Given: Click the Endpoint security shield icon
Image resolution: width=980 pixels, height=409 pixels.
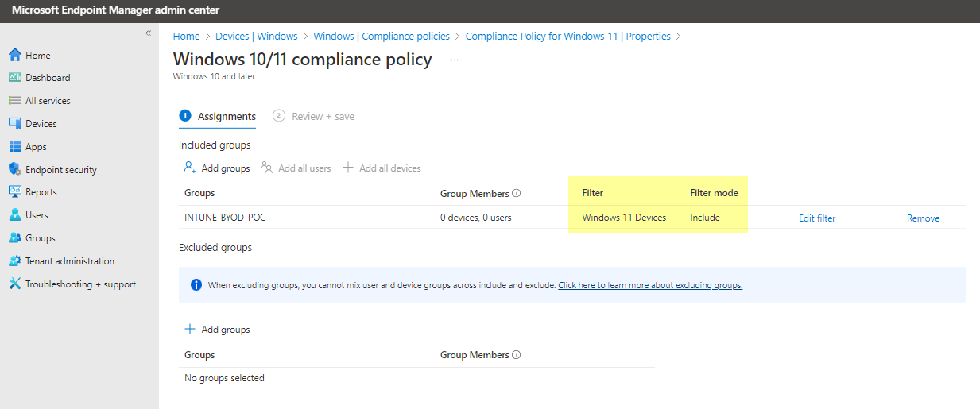Looking at the screenshot, I should point(14,169).
